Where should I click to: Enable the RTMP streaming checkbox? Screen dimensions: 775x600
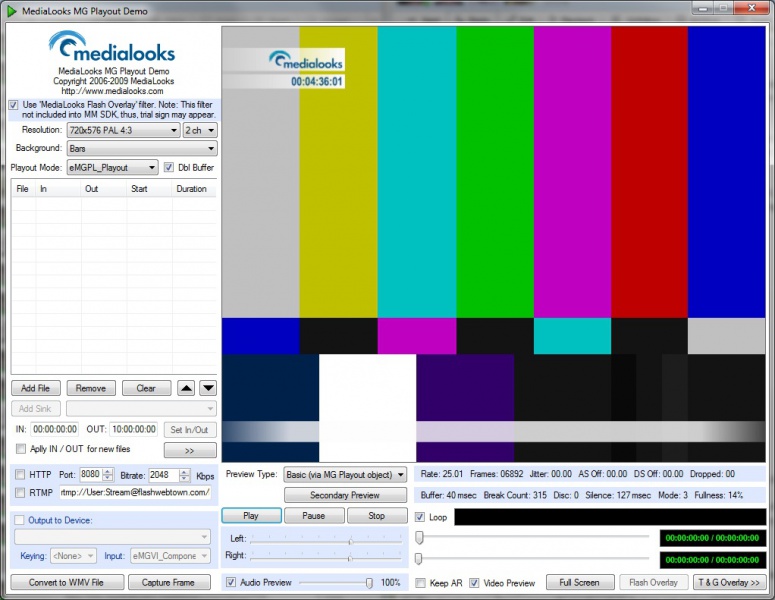coord(20,493)
